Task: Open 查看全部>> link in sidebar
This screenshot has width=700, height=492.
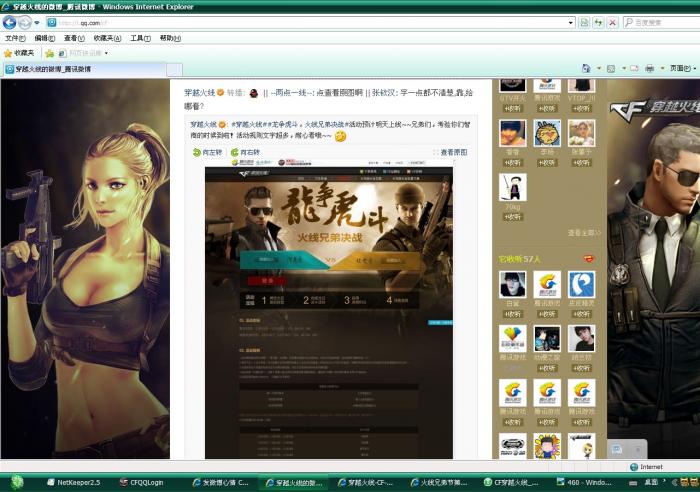Action: point(584,233)
